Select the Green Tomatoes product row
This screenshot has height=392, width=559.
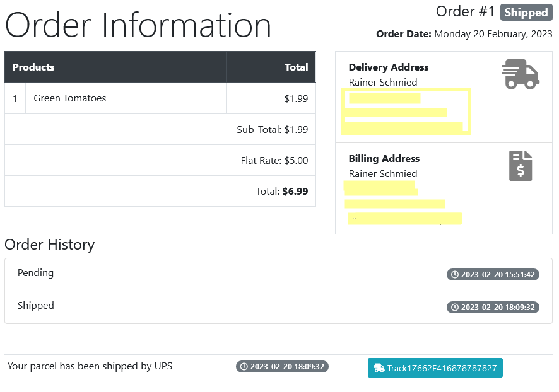[x=160, y=98]
